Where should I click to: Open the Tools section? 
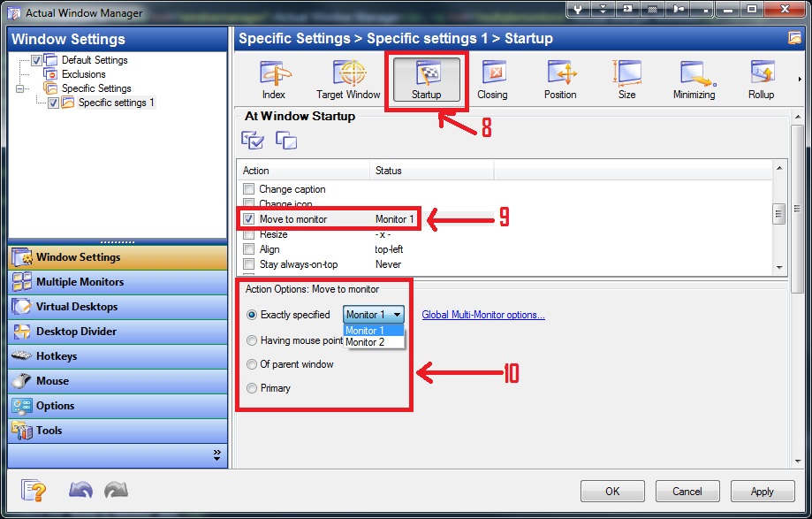point(118,431)
